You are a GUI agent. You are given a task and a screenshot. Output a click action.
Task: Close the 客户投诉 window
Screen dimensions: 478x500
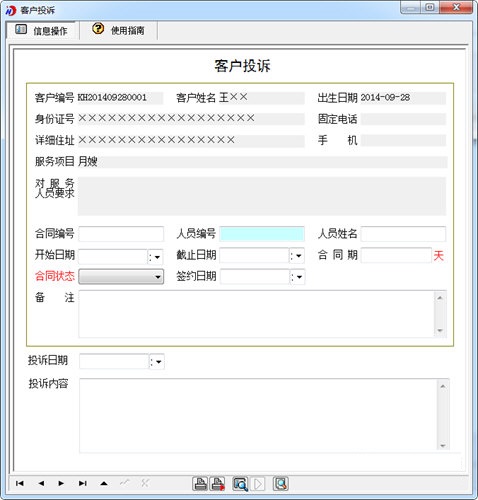point(456,7)
